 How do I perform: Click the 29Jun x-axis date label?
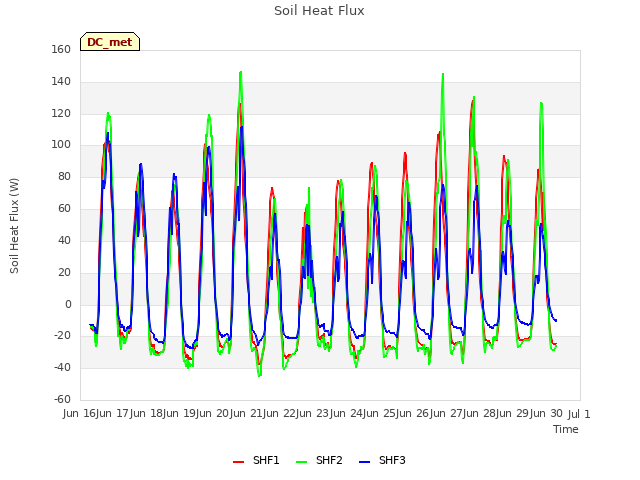pyautogui.click(x=531, y=413)
